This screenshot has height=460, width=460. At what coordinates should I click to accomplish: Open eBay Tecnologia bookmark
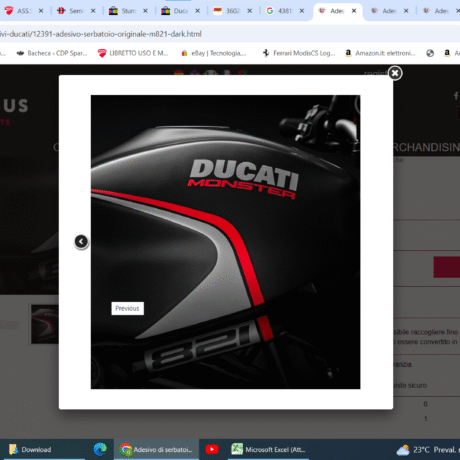point(214,53)
